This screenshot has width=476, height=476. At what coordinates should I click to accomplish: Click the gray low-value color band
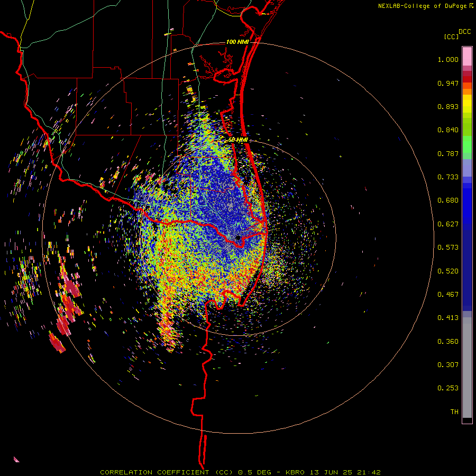coord(467,368)
